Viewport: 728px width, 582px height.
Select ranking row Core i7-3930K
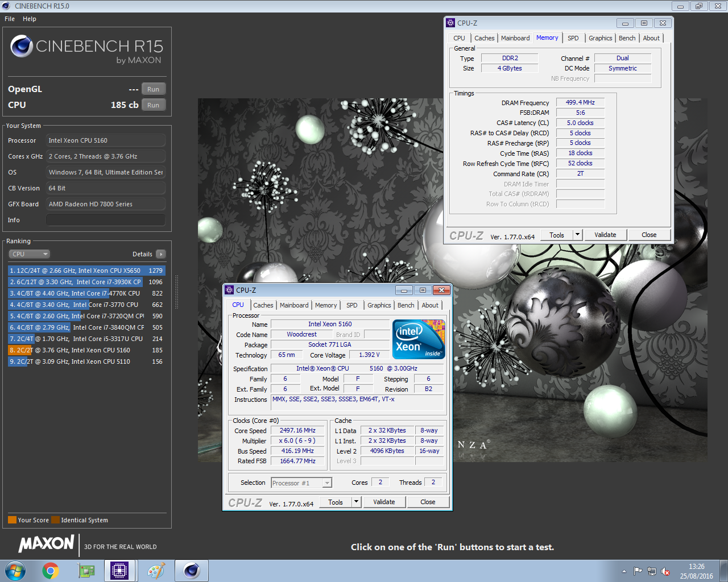click(86, 282)
